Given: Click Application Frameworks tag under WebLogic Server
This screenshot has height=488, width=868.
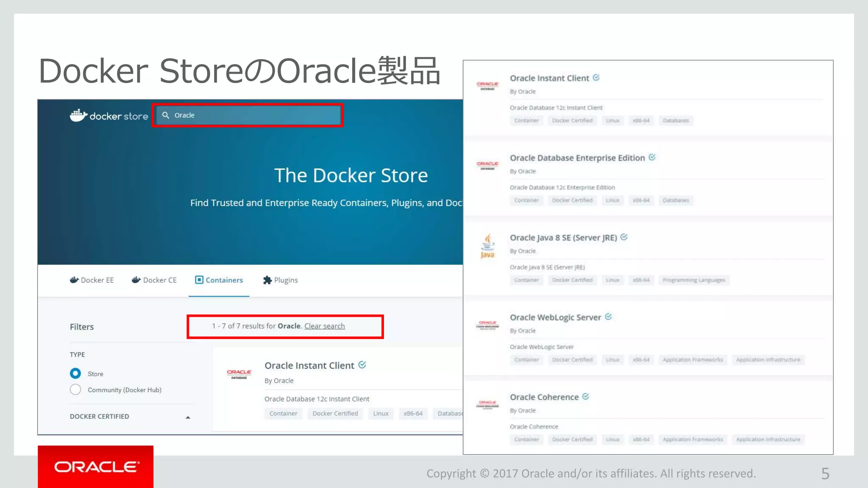Looking at the screenshot, I should (x=693, y=360).
